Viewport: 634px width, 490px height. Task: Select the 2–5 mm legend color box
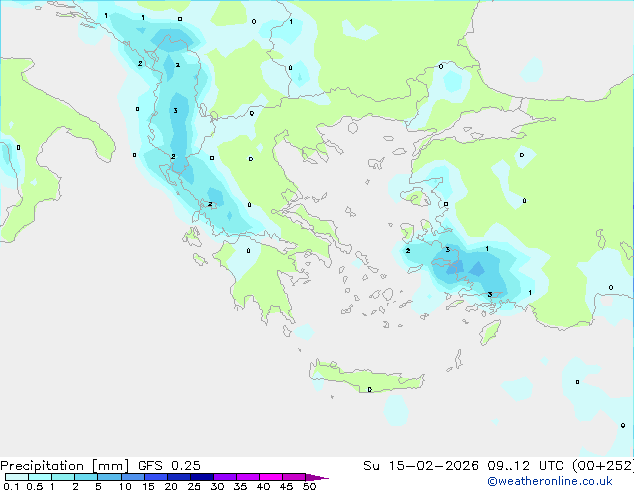click(86, 477)
